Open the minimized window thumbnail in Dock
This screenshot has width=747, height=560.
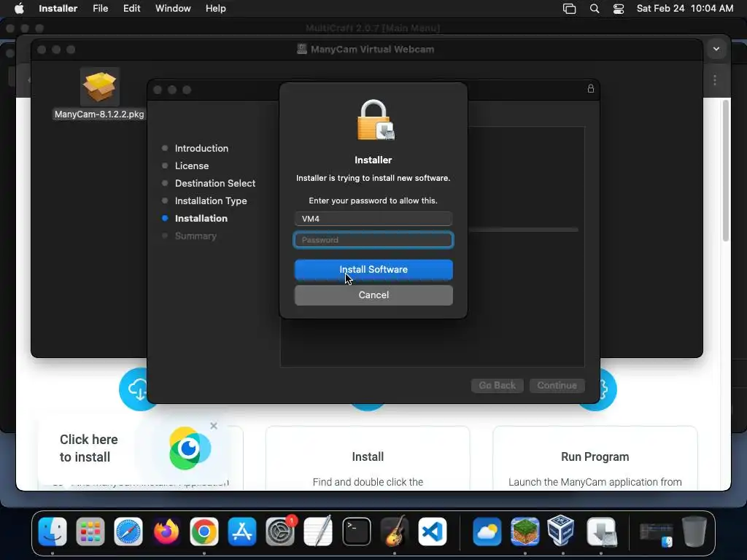click(656, 534)
